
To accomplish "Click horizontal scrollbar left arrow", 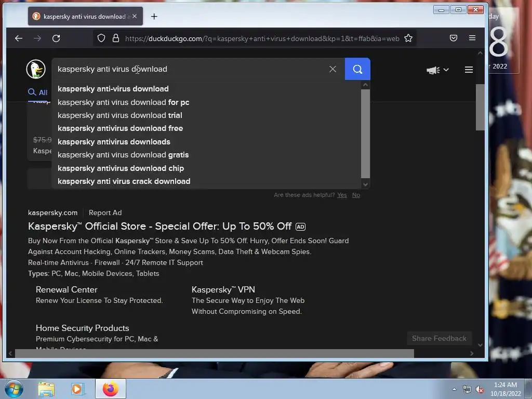I will pyautogui.click(x=10, y=353).
